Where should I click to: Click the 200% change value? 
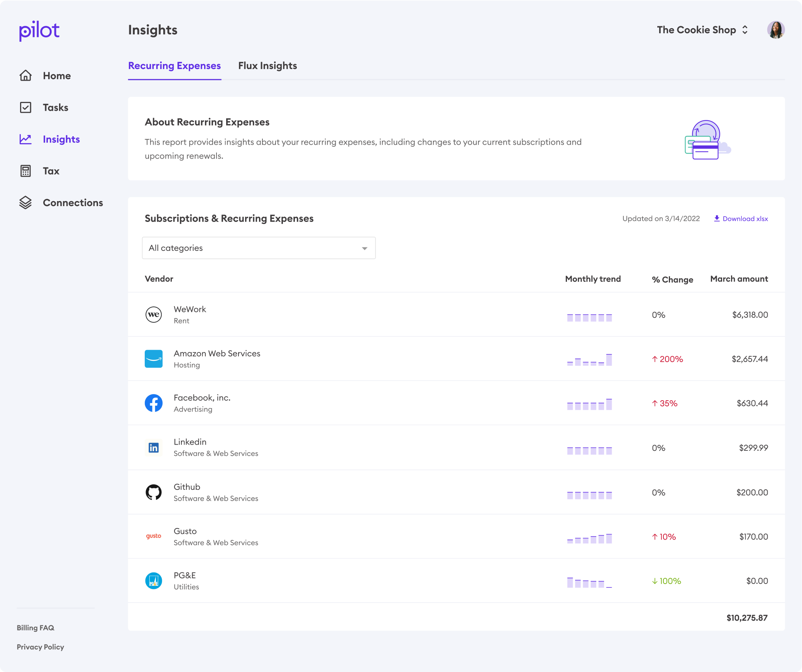[668, 359]
